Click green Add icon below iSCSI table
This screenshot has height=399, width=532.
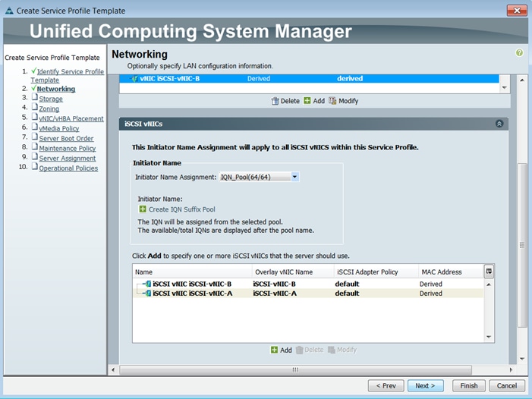click(274, 350)
